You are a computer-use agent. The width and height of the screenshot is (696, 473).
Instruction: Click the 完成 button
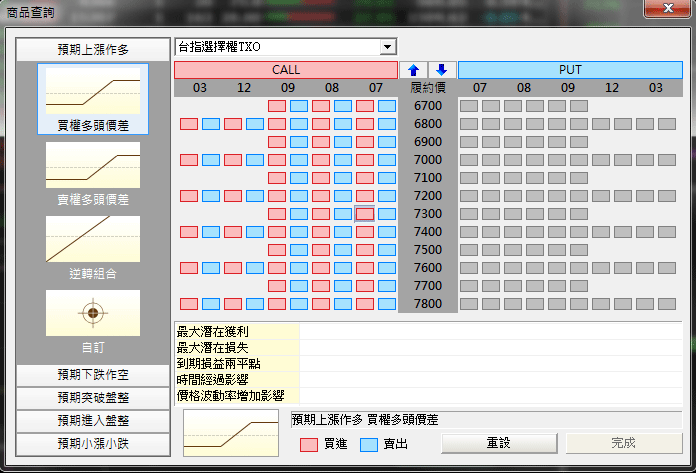[623, 442]
